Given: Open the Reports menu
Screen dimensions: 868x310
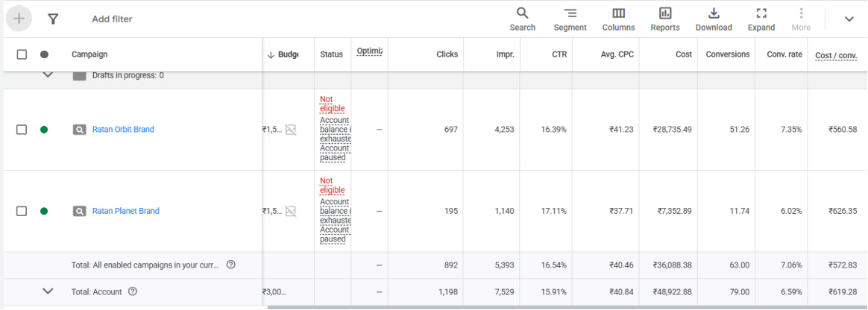Looking at the screenshot, I should pos(664,19).
